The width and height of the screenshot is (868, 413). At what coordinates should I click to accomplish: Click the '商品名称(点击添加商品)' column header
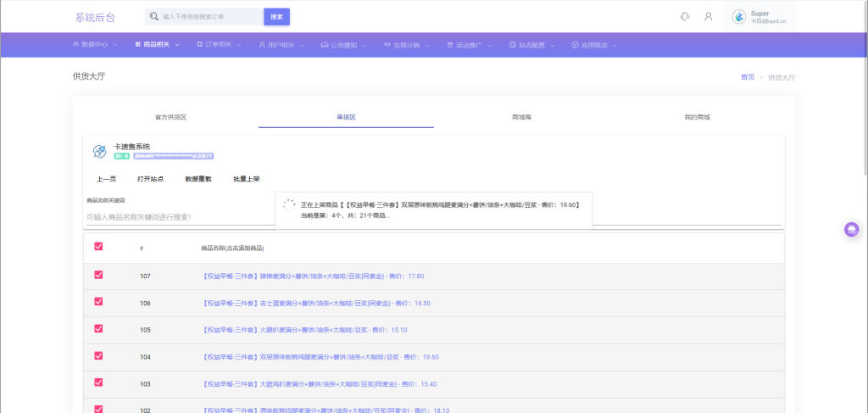click(232, 248)
